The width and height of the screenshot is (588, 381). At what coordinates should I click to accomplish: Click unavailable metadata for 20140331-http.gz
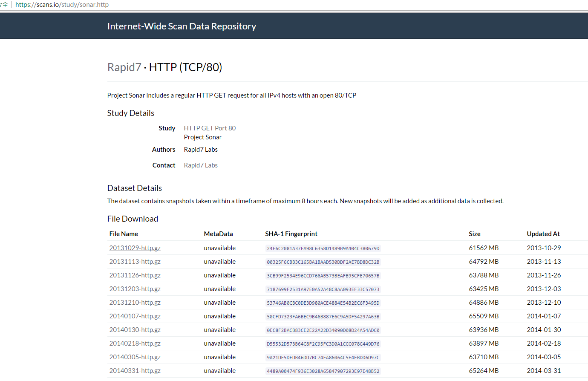[x=219, y=370]
